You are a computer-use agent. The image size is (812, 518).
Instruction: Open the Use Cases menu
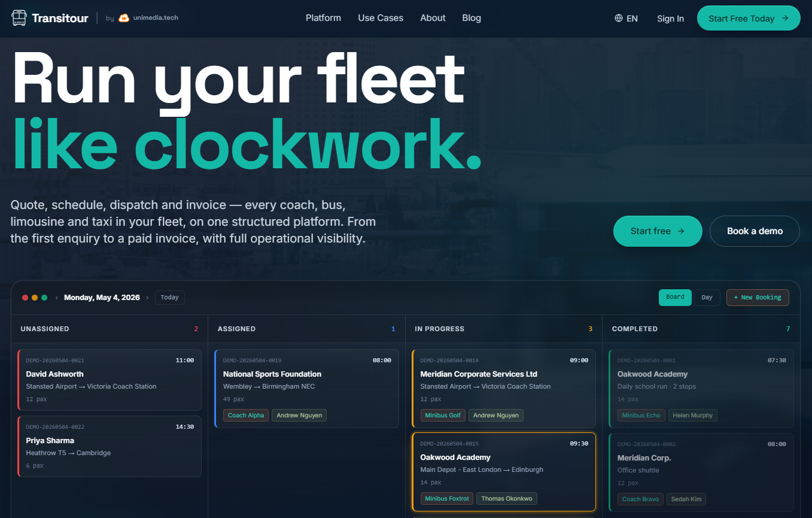(381, 18)
